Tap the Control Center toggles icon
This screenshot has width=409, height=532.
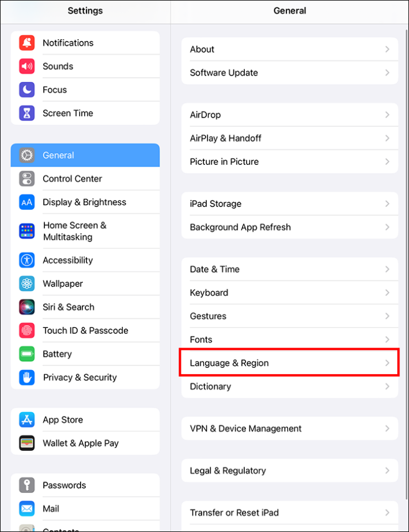(x=27, y=179)
